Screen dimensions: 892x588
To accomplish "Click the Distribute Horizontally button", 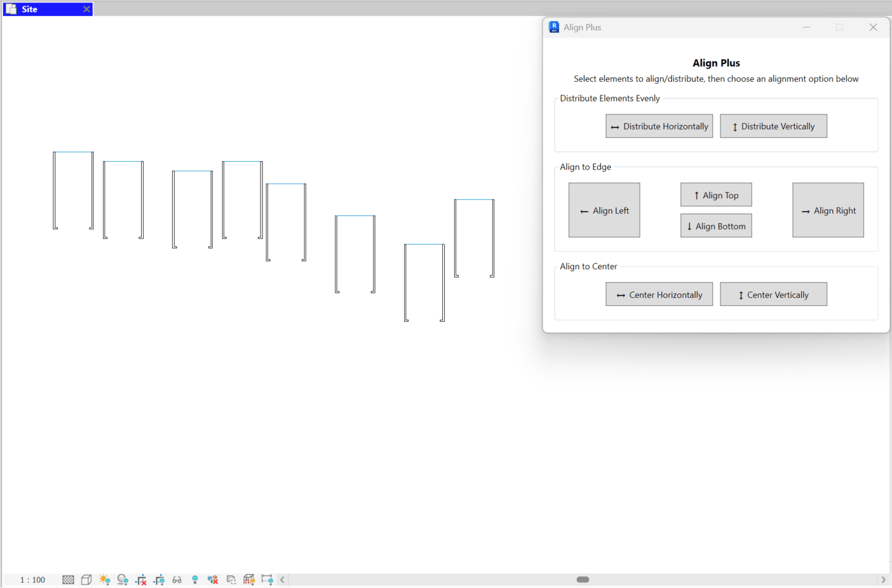I will (659, 126).
